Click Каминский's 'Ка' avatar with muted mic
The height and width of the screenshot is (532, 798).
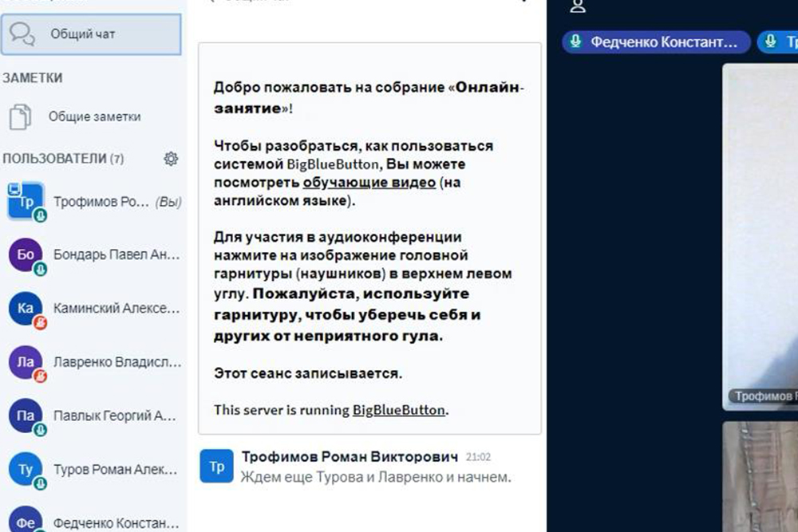tap(25, 309)
